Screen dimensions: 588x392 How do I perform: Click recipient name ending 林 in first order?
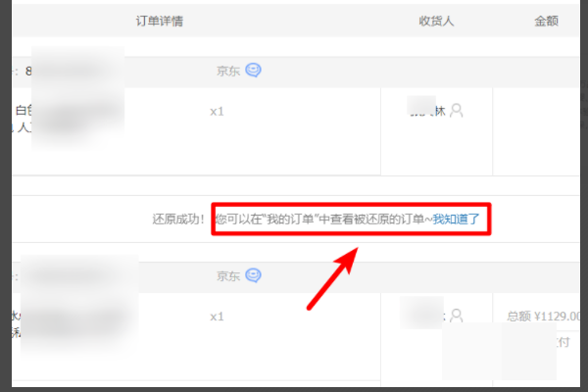427,111
